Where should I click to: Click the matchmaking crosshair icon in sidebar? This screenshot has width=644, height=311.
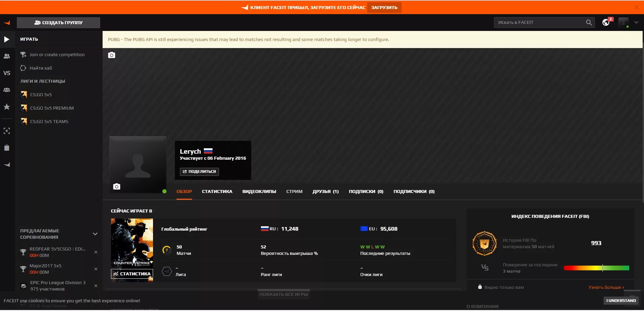coord(7,131)
